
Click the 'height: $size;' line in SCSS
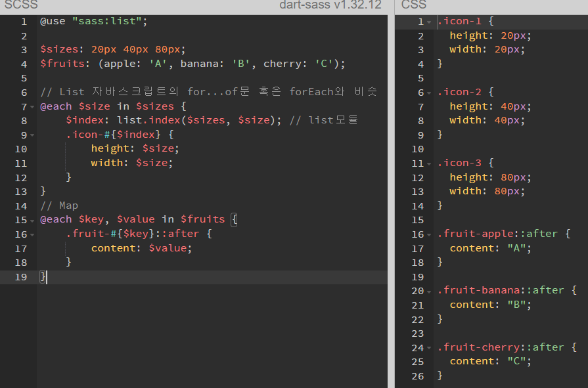pyautogui.click(x=135, y=148)
